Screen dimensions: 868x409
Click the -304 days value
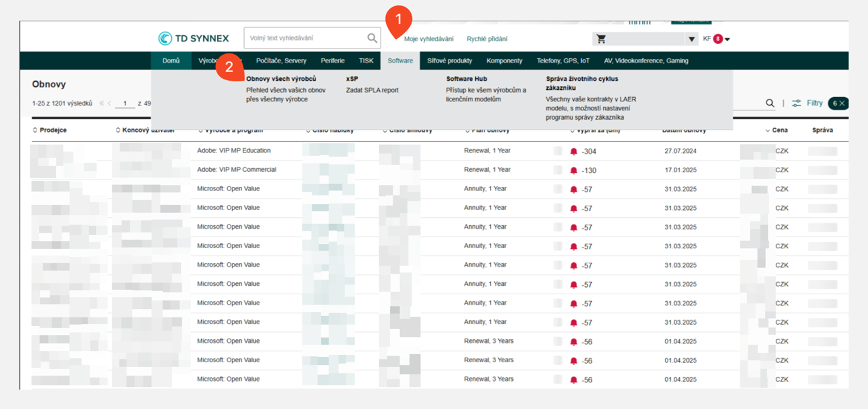coord(589,152)
